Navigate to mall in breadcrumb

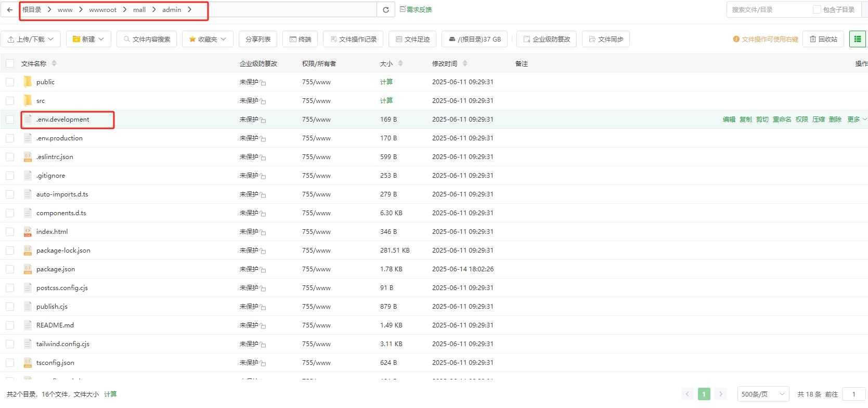tap(139, 10)
